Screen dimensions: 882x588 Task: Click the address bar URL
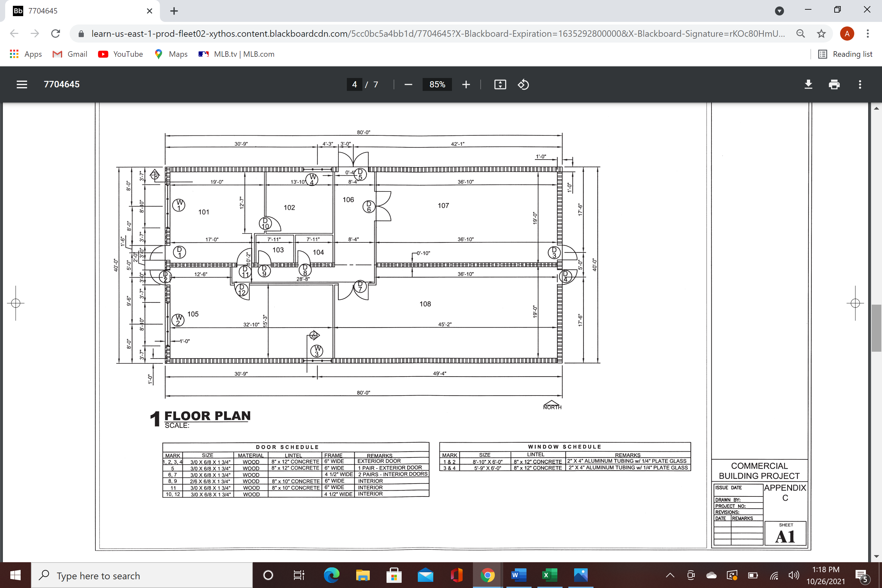pyautogui.click(x=438, y=34)
